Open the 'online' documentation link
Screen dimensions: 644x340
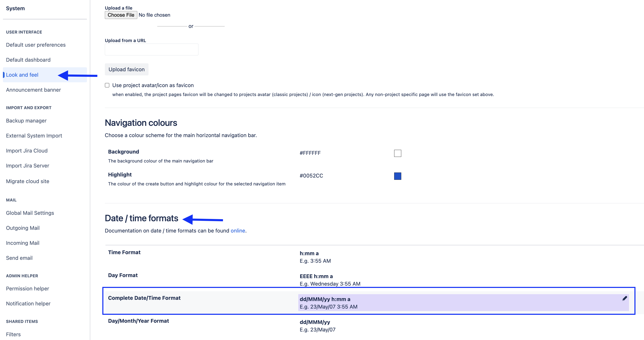(238, 231)
